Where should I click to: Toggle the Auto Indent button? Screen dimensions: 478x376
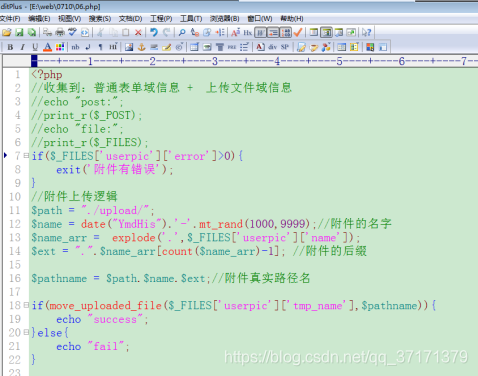point(273,32)
